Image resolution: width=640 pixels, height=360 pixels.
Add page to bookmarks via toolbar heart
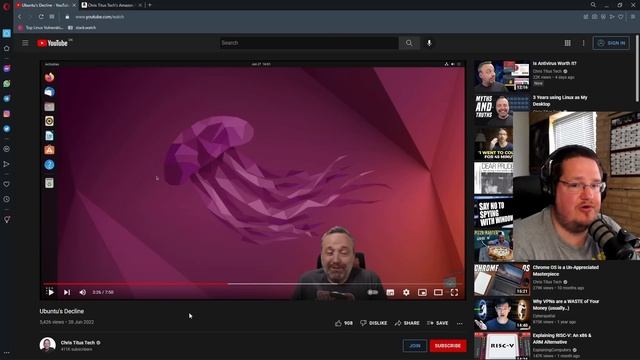click(x=620, y=17)
